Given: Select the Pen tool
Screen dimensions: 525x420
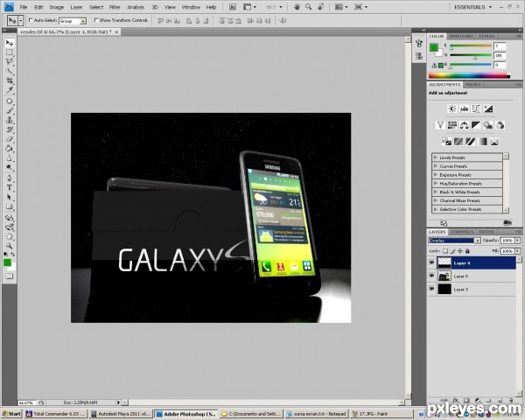Looking at the screenshot, I should (x=10, y=178).
